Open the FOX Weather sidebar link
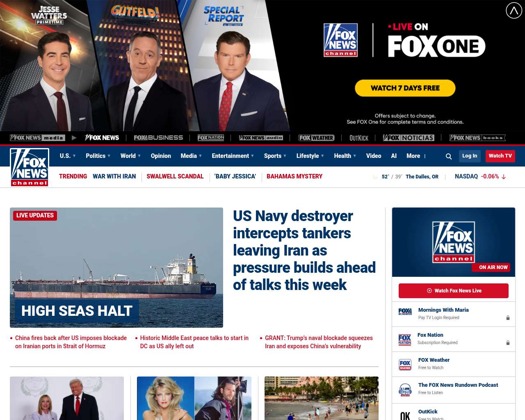The image size is (525, 420). (x=434, y=360)
